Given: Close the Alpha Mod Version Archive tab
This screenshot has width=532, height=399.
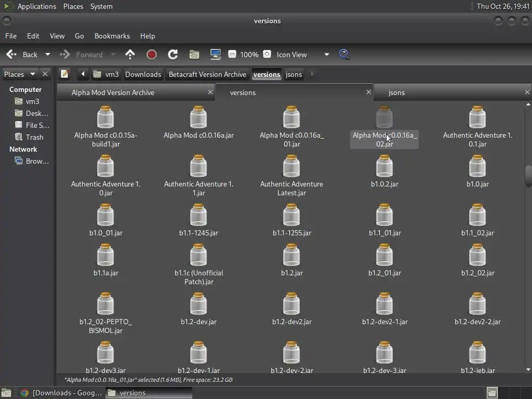Looking at the screenshot, I should point(210,92).
